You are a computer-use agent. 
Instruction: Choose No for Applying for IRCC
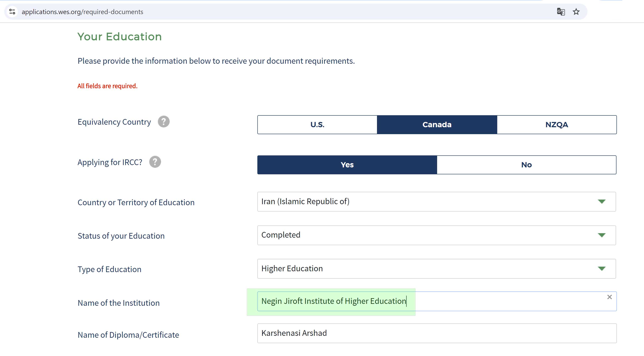click(526, 165)
